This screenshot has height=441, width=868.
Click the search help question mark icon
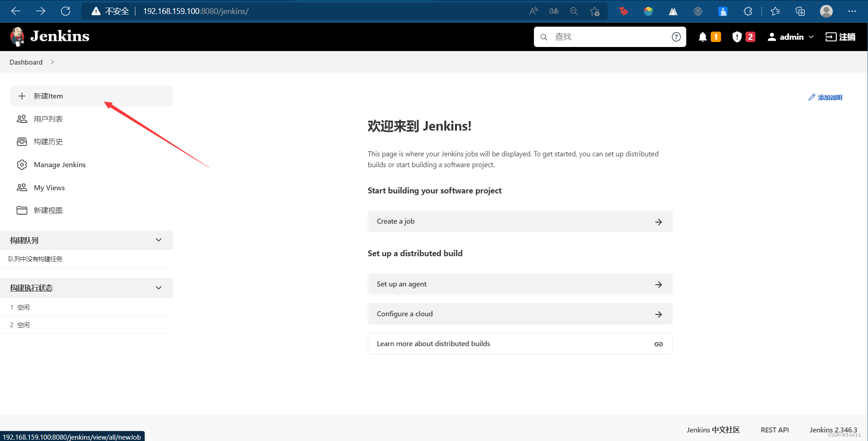click(676, 37)
